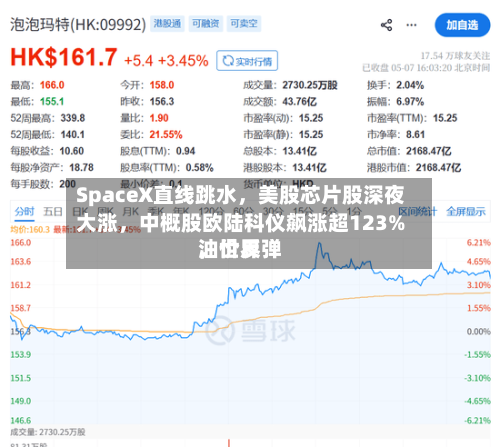This screenshot has width=500, height=447.
Task: Select the 可卖空 tag
Action: [244, 24]
